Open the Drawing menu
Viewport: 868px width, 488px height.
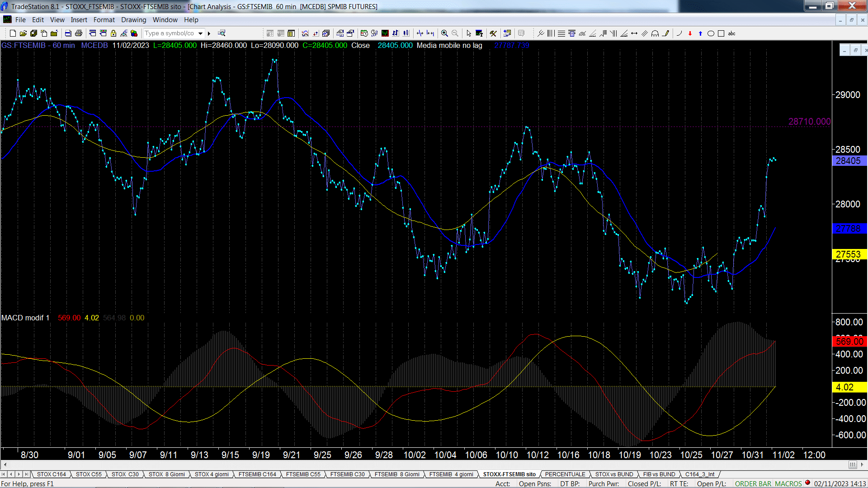(x=133, y=20)
